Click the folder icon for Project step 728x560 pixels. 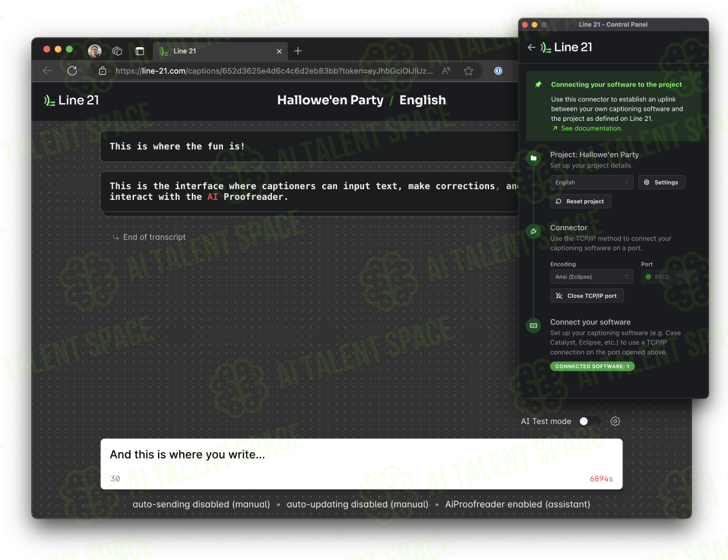pos(533,159)
